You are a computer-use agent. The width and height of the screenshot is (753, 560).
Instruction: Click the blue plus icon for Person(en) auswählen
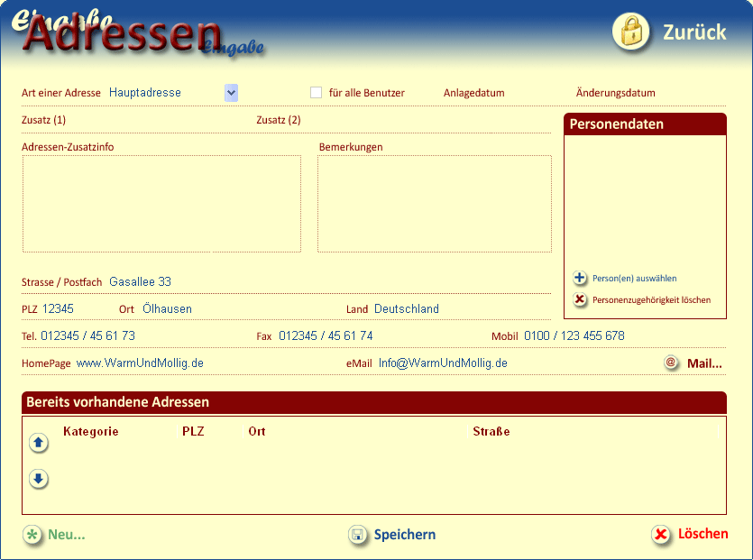coord(580,278)
